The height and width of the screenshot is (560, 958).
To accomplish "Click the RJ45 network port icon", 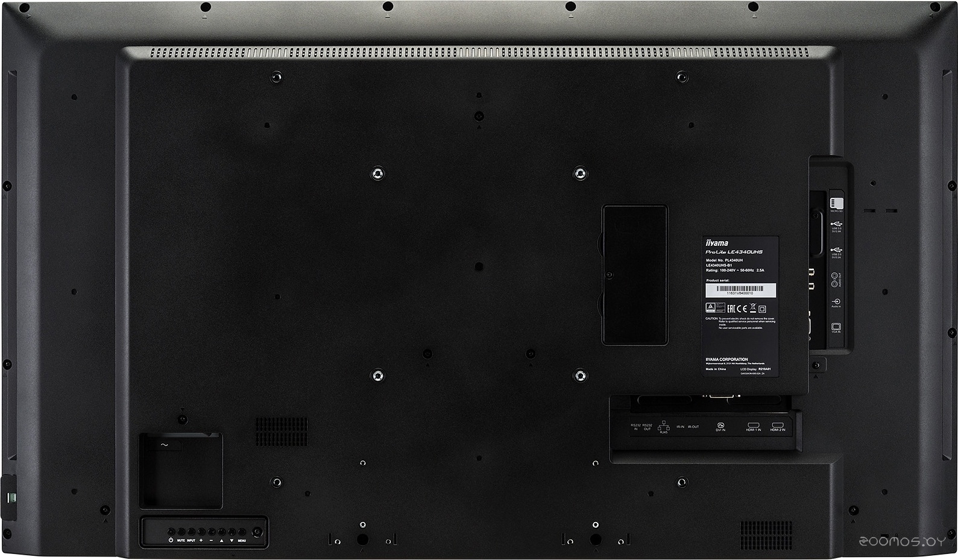I will [663, 426].
